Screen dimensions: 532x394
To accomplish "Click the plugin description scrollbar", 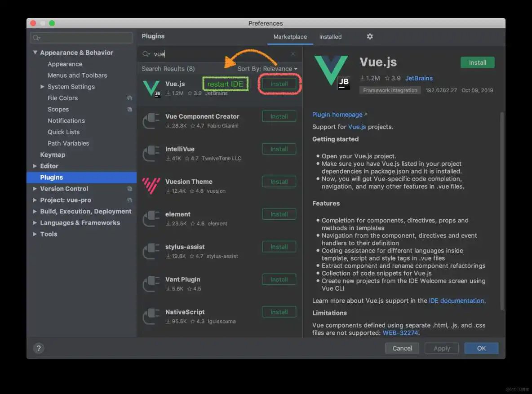I will click(502, 211).
